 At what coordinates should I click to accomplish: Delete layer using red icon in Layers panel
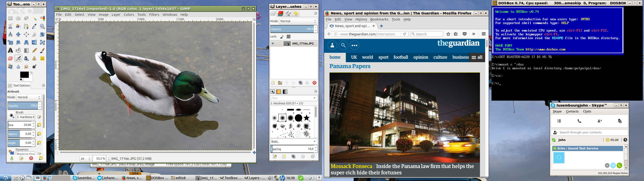click(314, 83)
